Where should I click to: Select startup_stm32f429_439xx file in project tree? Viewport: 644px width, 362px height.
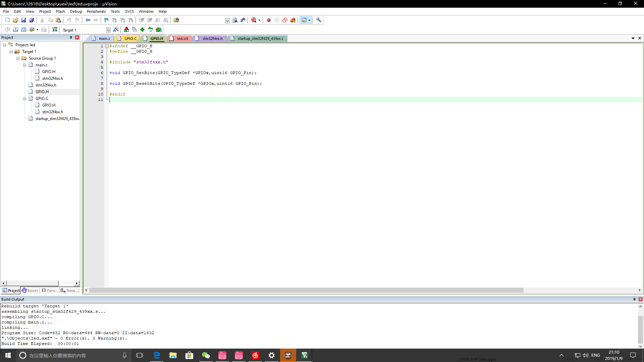tap(57, 119)
